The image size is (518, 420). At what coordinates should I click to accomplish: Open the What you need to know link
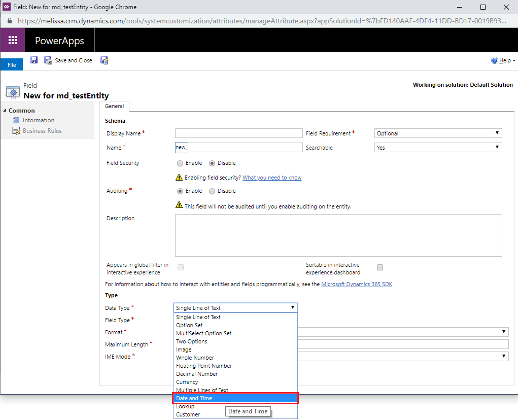point(272,178)
